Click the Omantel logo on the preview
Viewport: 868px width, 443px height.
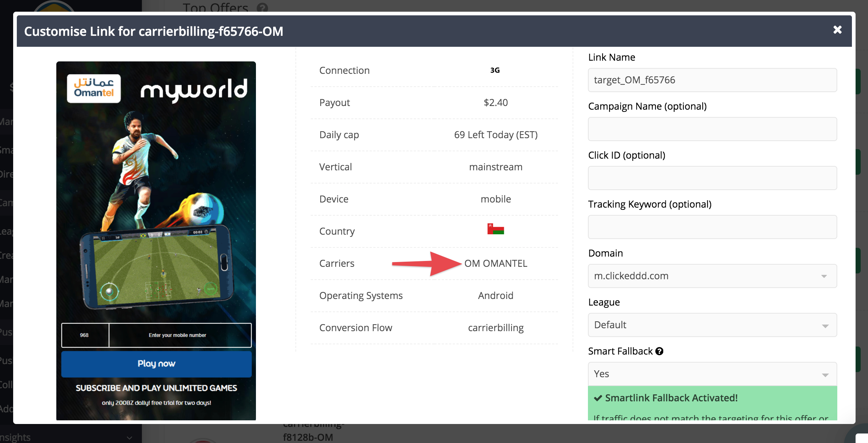click(x=94, y=89)
